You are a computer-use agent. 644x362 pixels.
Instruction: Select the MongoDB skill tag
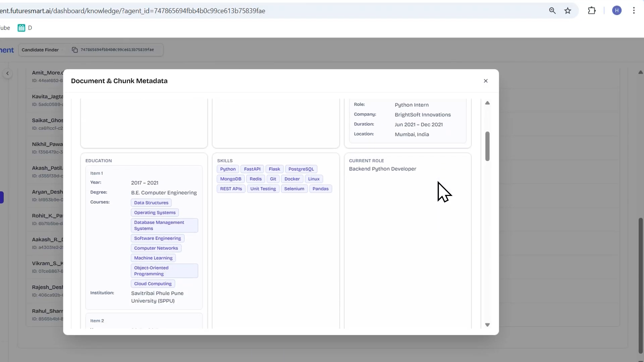pos(231,179)
